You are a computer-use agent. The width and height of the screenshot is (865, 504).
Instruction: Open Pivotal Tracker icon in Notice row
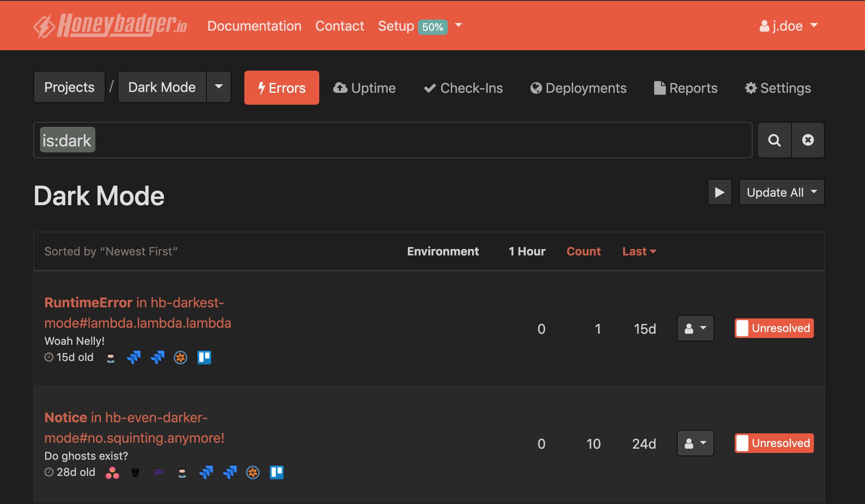pos(253,472)
